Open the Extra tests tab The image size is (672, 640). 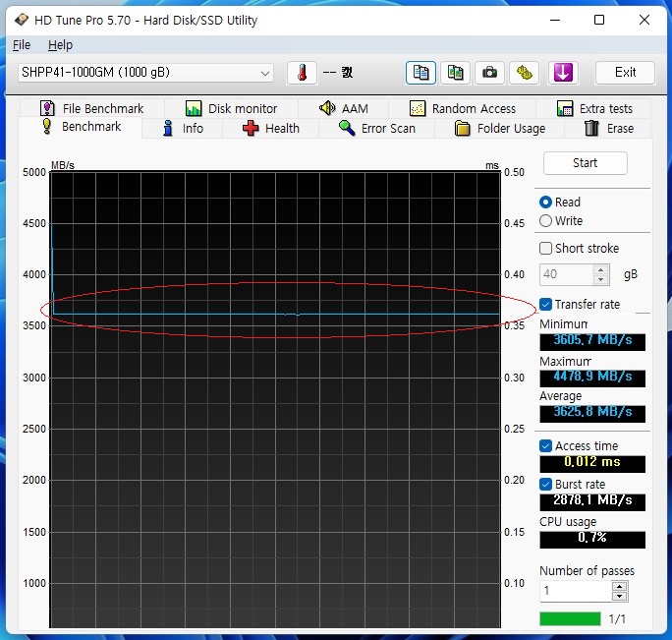tap(594, 108)
